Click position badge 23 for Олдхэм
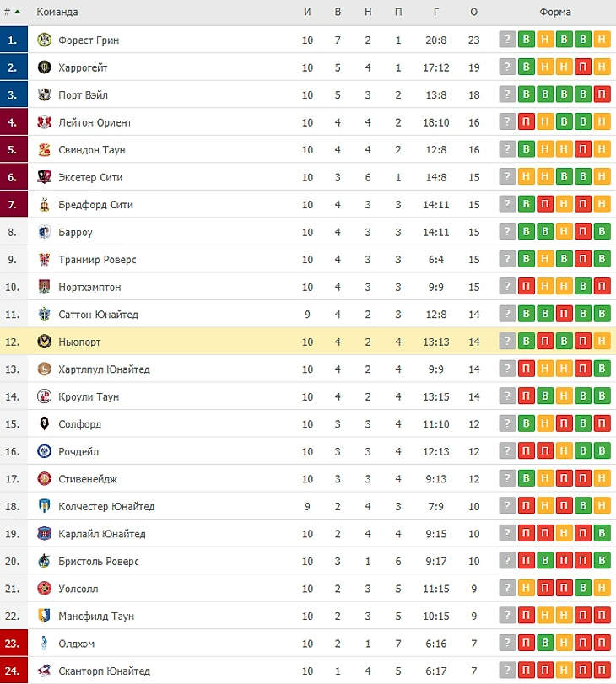616x684 pixels. point(12,644)
